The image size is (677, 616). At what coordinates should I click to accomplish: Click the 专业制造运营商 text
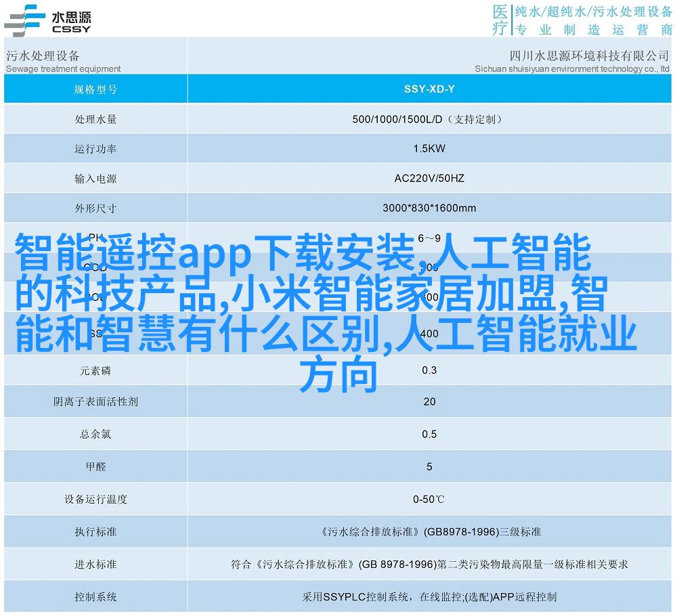point(594,29)
